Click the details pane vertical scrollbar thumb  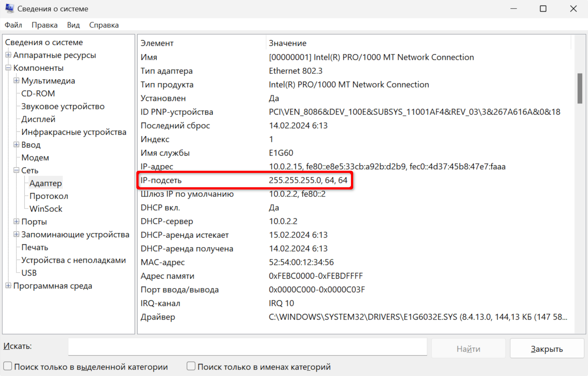click(580, 88)
